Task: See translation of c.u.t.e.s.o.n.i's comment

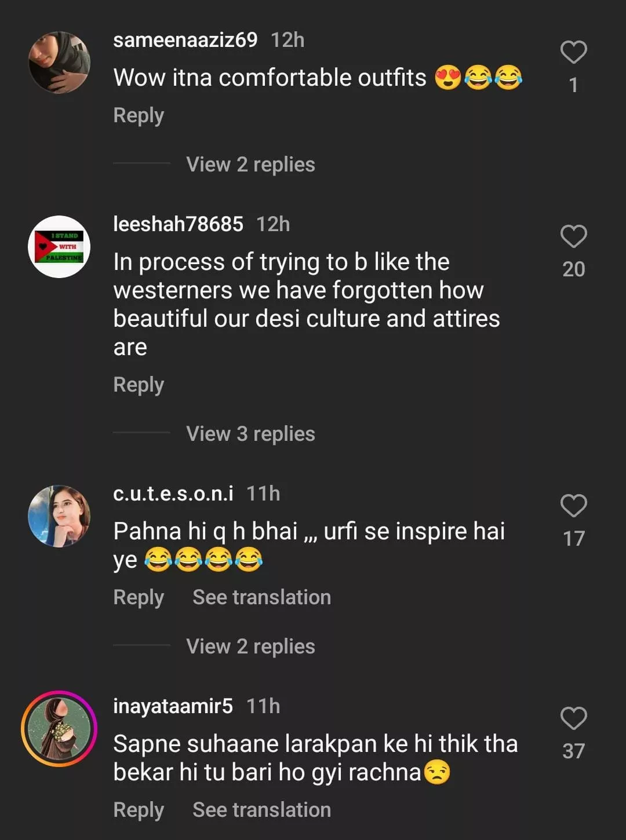Action: 261,597
